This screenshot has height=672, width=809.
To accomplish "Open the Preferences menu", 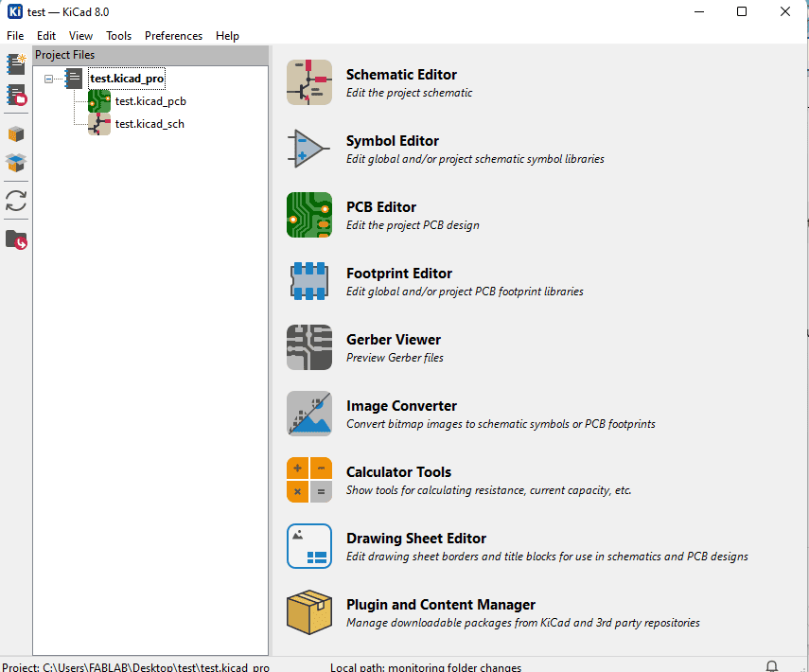I will coord(173,36).
